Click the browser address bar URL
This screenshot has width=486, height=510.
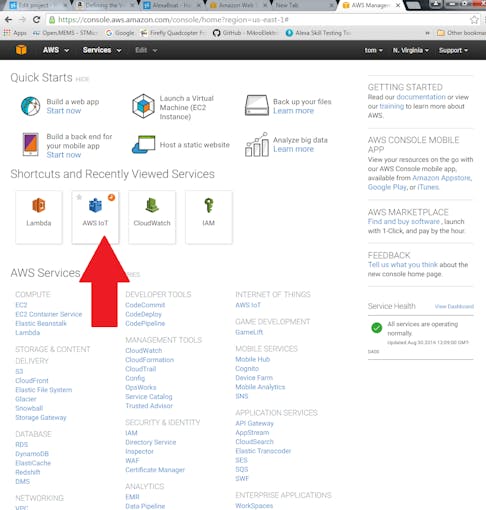coord(173,20)
